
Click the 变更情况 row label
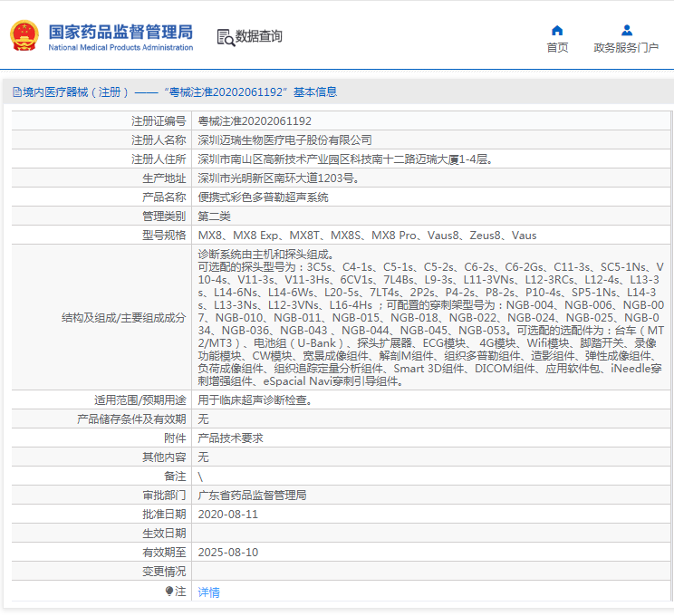(164, 572)
